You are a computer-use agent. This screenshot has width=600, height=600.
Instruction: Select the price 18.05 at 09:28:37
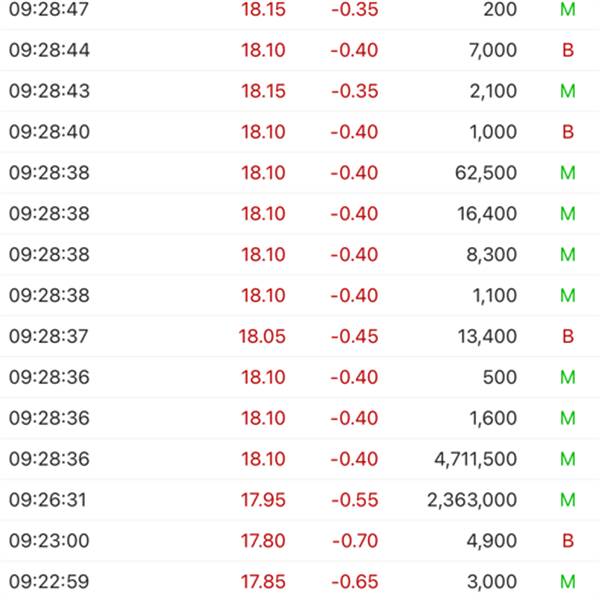click(x=262, y=336)
